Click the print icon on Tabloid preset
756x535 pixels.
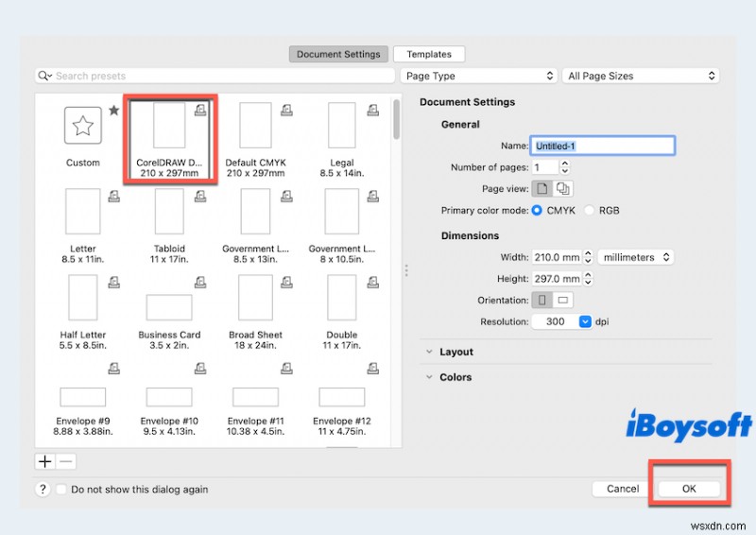(x=200, y=197)
